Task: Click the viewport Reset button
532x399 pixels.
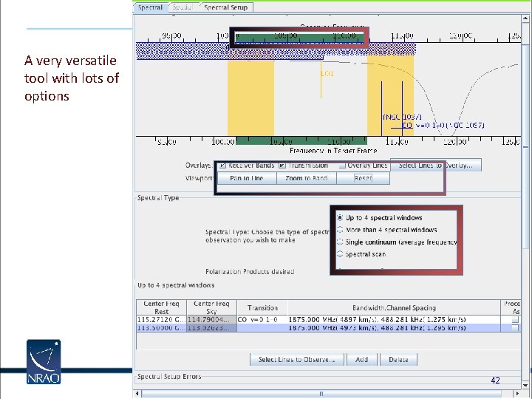Action: [x=363, y=178]
